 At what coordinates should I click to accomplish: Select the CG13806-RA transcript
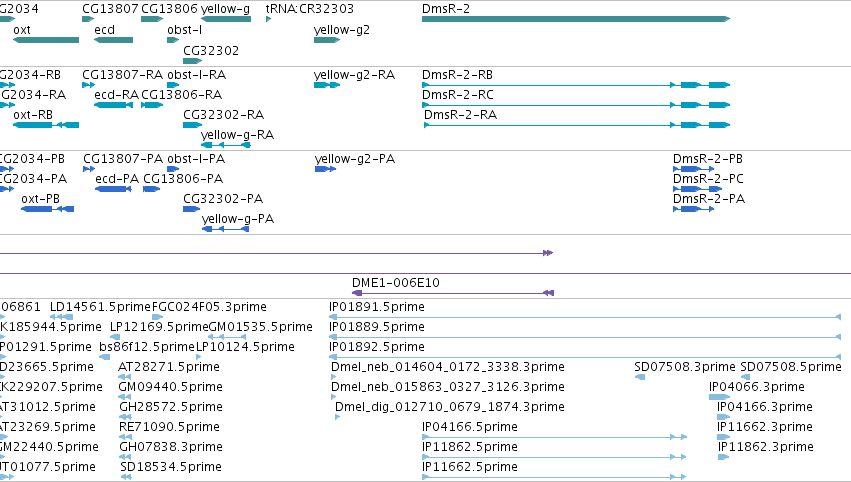click(x=152, y=105)
